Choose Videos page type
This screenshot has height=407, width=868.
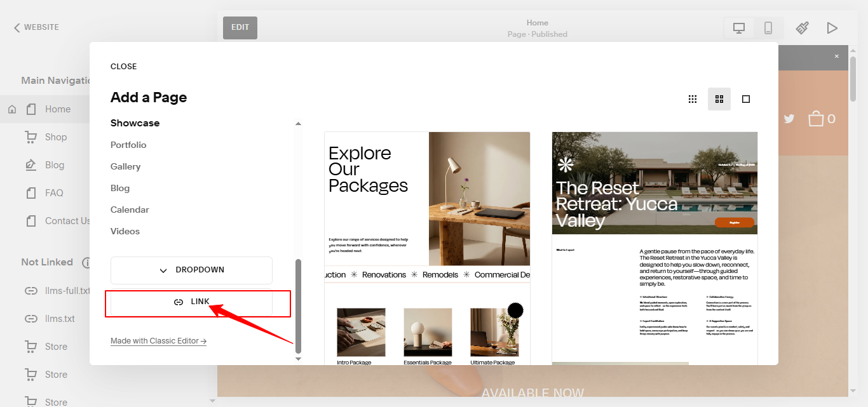[125, 231]
